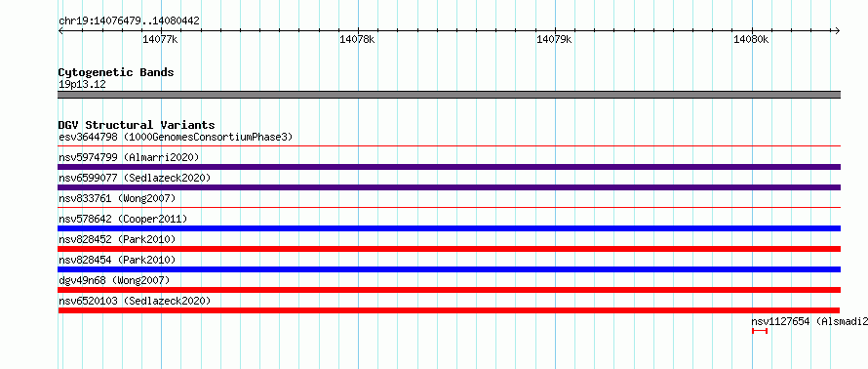Open variant nsv828452 (Park2010) label

point(117,239)
